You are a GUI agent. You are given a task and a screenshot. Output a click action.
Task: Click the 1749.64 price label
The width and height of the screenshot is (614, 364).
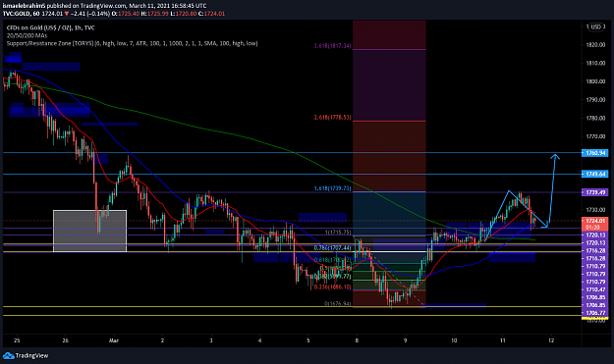pos(594,174)
